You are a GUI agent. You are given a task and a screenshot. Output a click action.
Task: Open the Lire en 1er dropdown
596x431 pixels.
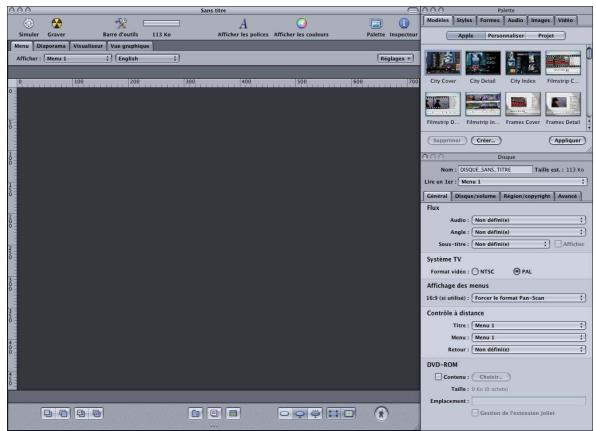[523, 182]
